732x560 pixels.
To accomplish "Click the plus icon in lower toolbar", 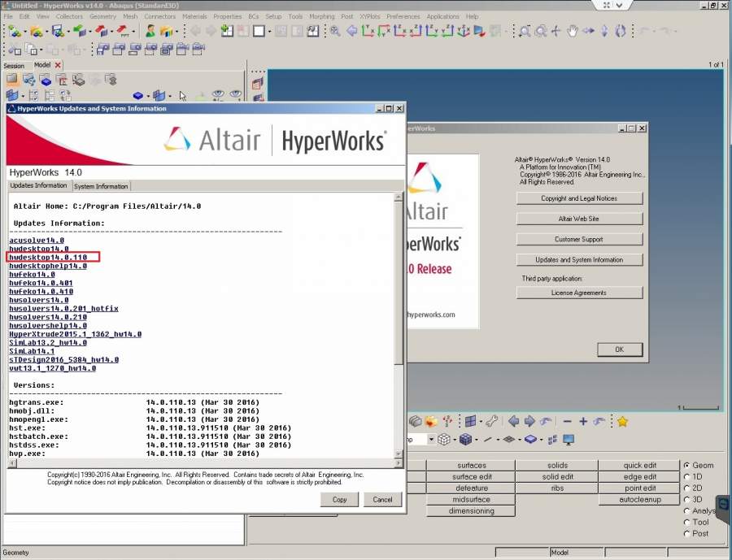I will [x=583, y=421].
